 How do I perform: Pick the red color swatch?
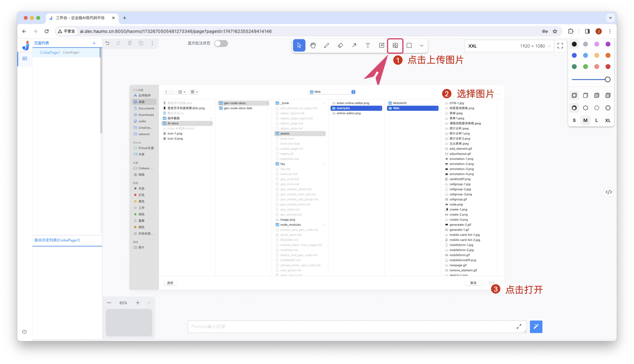608,67
